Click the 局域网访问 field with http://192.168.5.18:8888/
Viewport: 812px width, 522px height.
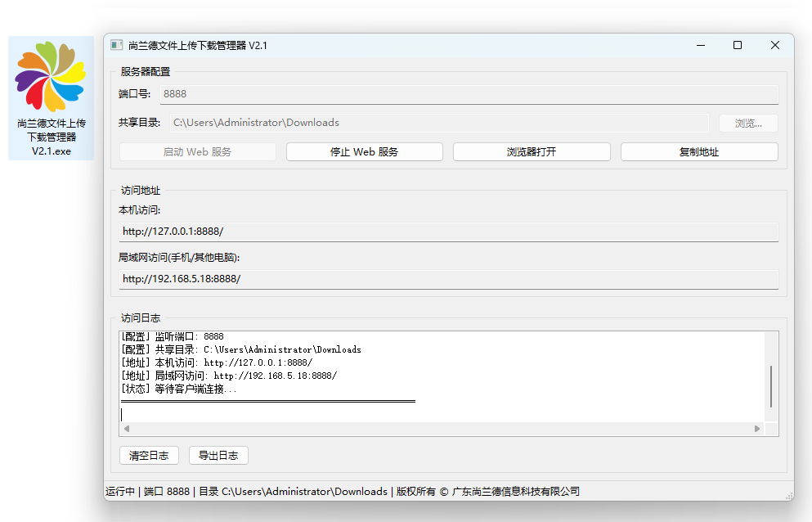click(x=449, y=279)
